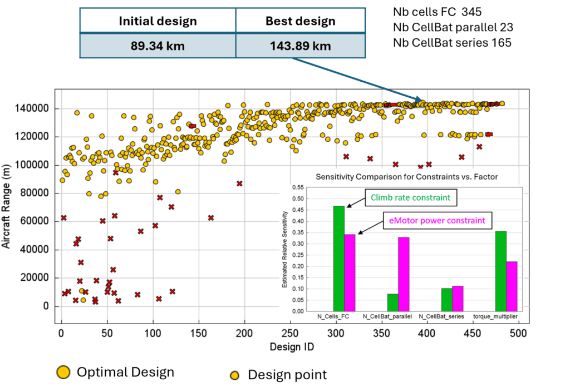Image resolution: width=570 pixels, height=392 pixels.
Task: Click the 'Aircraft Range (m)' axis label
Action: click(x=6, y=206)
